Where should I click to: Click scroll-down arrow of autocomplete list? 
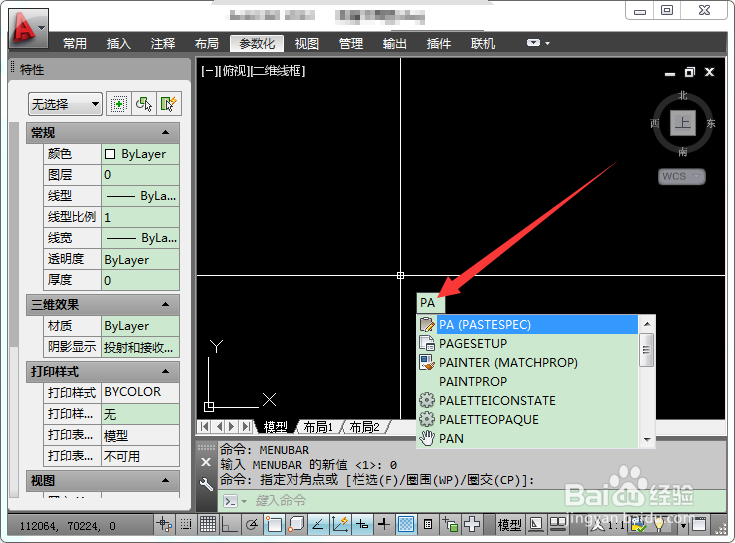point(647,439)
